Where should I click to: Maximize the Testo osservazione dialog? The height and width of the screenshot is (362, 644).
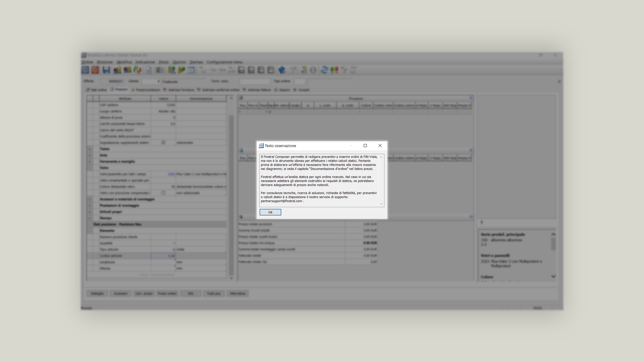click(365, 145)
